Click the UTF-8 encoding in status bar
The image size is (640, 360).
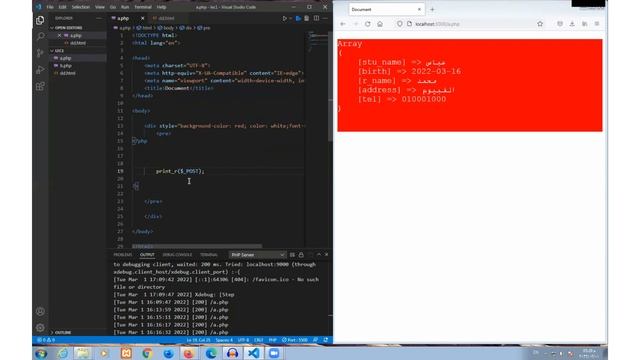point(243,340)
